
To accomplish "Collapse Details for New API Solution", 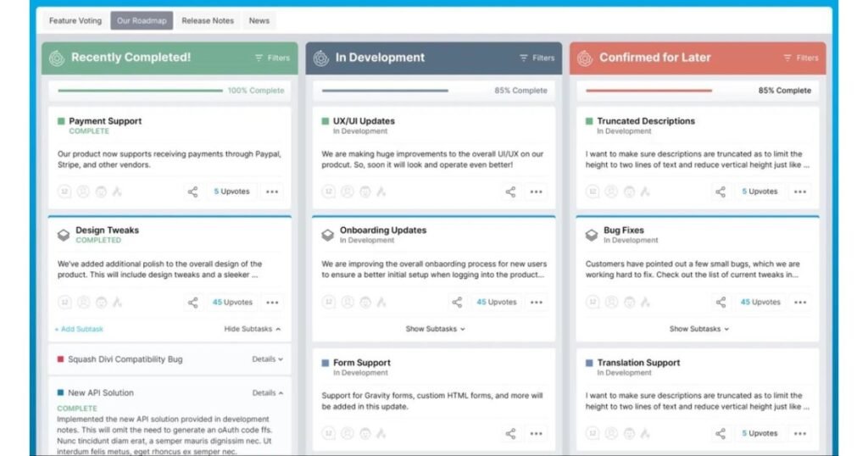I will (267, 393).
